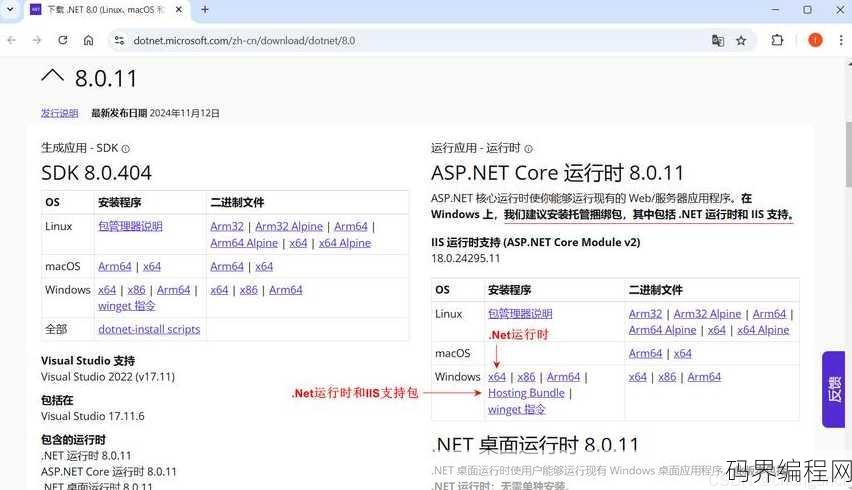The width and height of the screenshot is (852, 490).
Task: Open the extensions puzzle icon
Action: pos(777,40)
